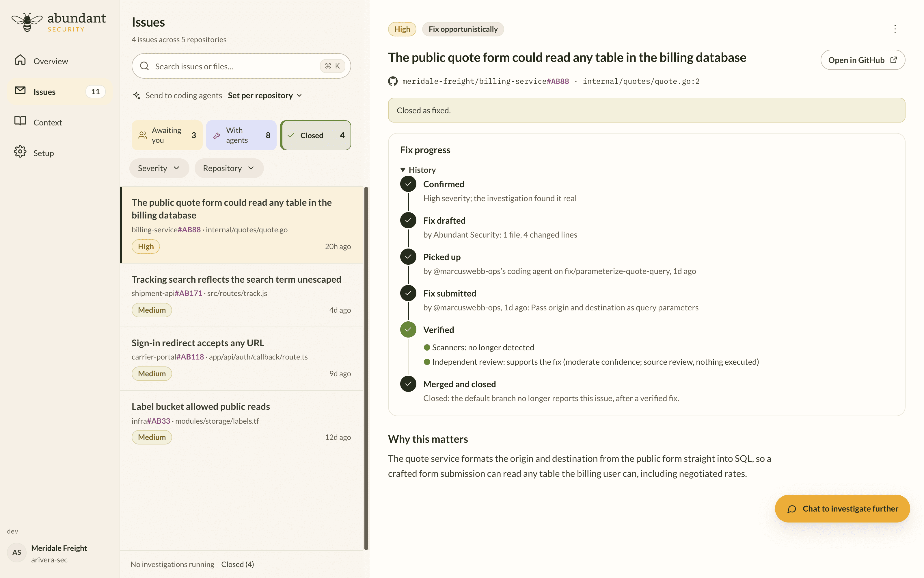Click the AS account avatar

pos(17,552)
